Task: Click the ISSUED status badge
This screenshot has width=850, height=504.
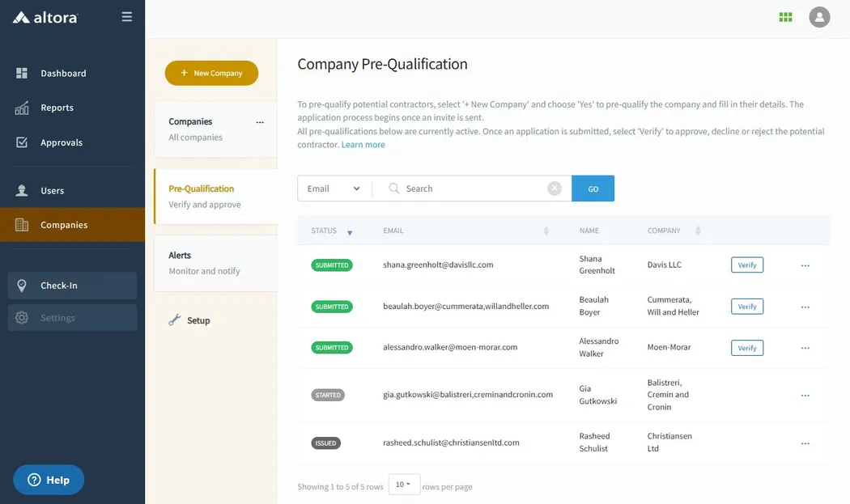Action: click(325, 443)
